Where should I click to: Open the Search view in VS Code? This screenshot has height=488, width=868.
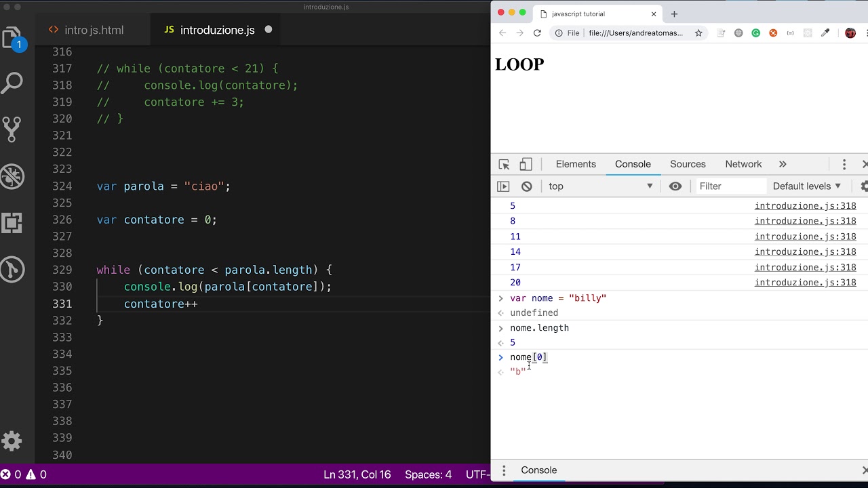click(12, 83)
